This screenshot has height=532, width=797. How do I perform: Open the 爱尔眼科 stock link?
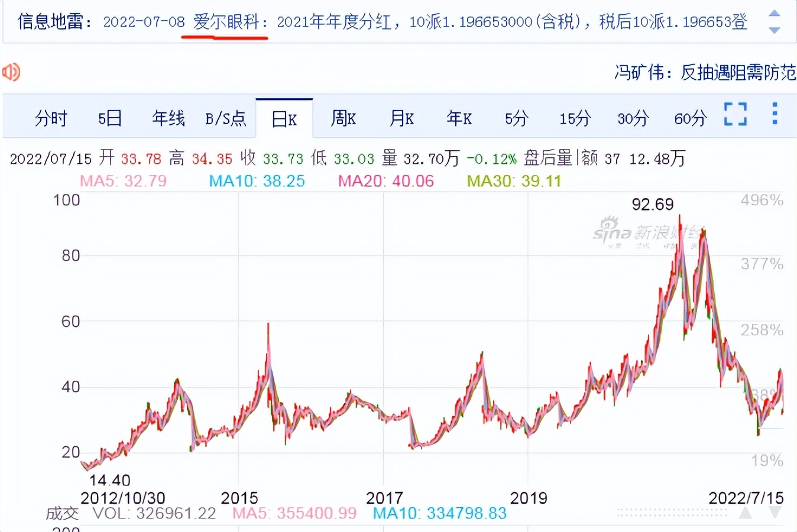pyautogui.click(x=223, y=22)
